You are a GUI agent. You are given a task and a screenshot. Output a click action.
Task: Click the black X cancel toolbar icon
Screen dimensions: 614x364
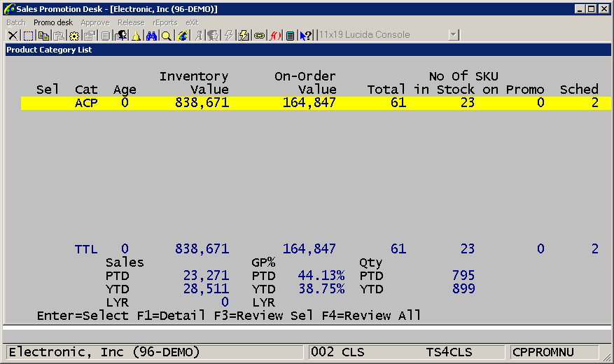point(13,36)
